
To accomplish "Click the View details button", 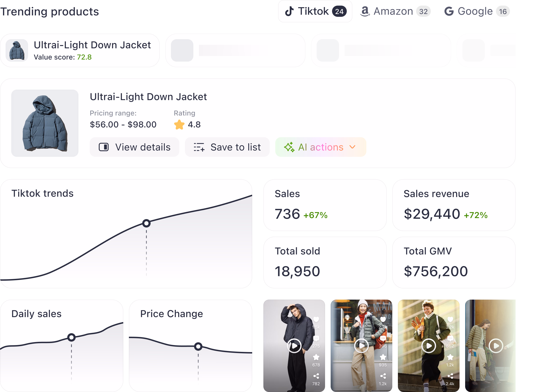I will click(x=134, y=147).
